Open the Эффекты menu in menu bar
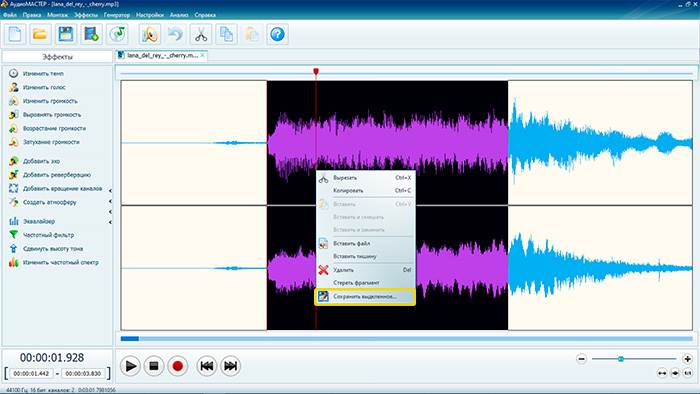The height and width of the screenshot is (394, 700). [x=86, y=15]
